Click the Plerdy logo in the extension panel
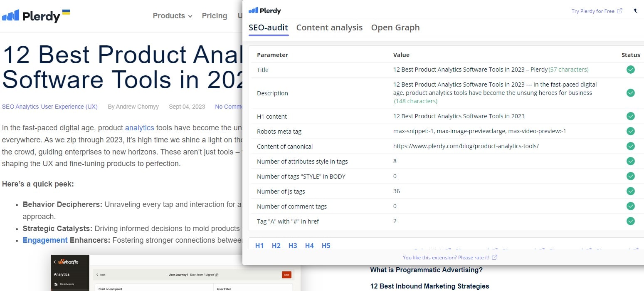Image resolution: width=644 pixels, height=291 pixels. coord(265,11)
